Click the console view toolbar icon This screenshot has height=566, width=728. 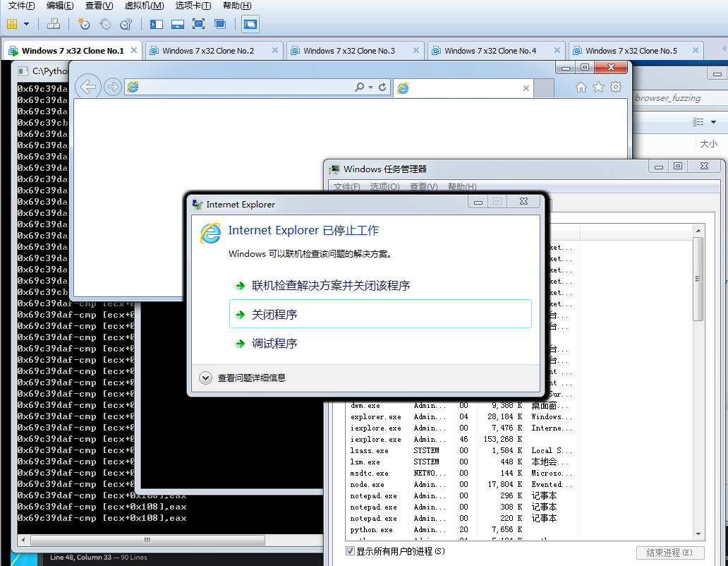pos(250,24)
